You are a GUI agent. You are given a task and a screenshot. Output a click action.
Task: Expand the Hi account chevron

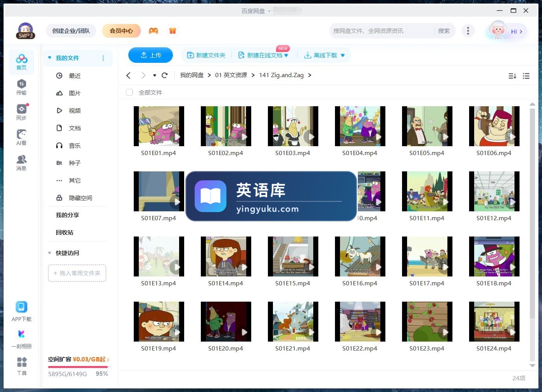pyautogui.click(x=521, y=31)
